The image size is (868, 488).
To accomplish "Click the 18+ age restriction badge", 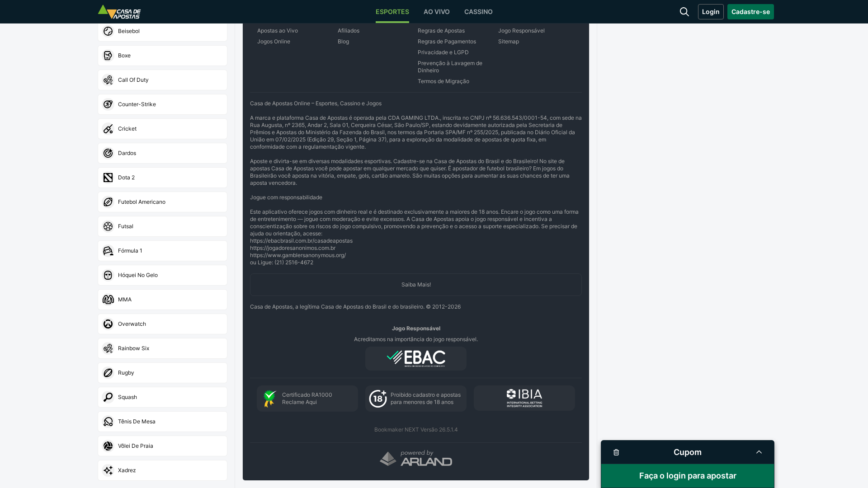I will [416, 399].
